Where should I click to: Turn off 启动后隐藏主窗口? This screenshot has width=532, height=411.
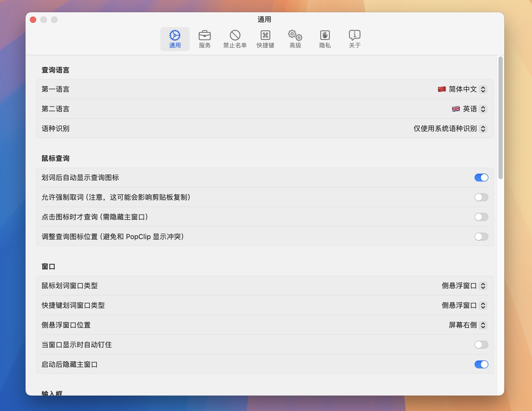click(481, 365)
